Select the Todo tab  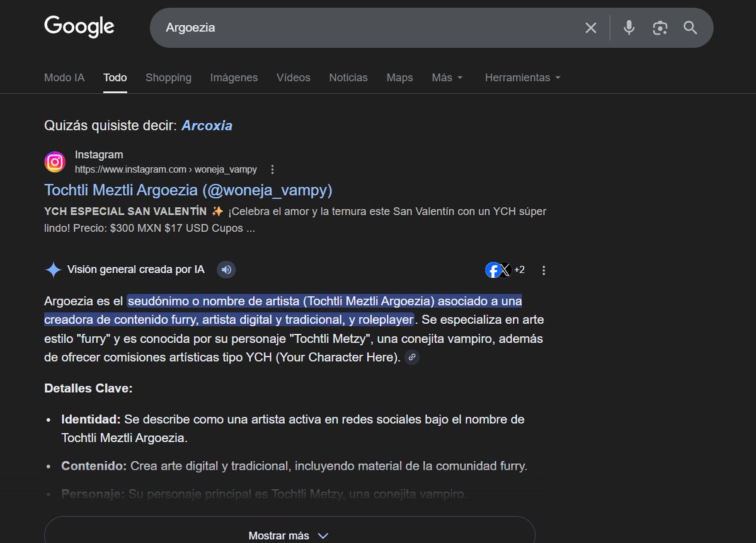(115, 77)
